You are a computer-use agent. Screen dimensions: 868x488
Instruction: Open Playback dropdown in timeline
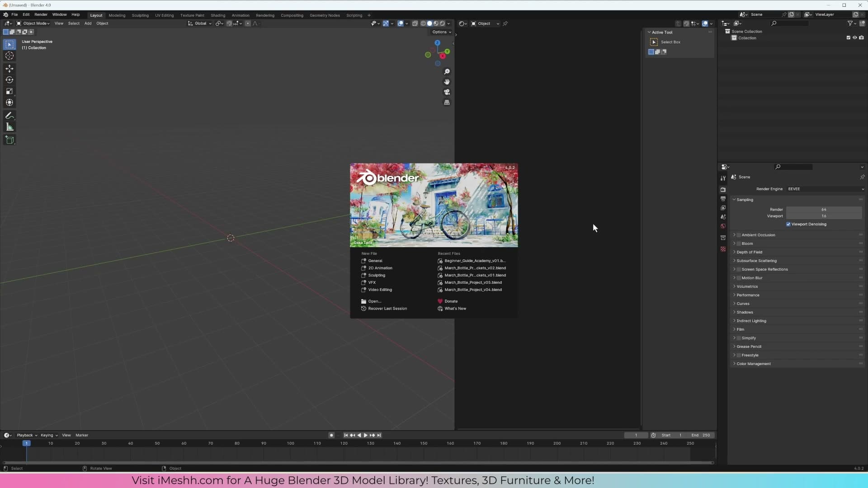27,436
